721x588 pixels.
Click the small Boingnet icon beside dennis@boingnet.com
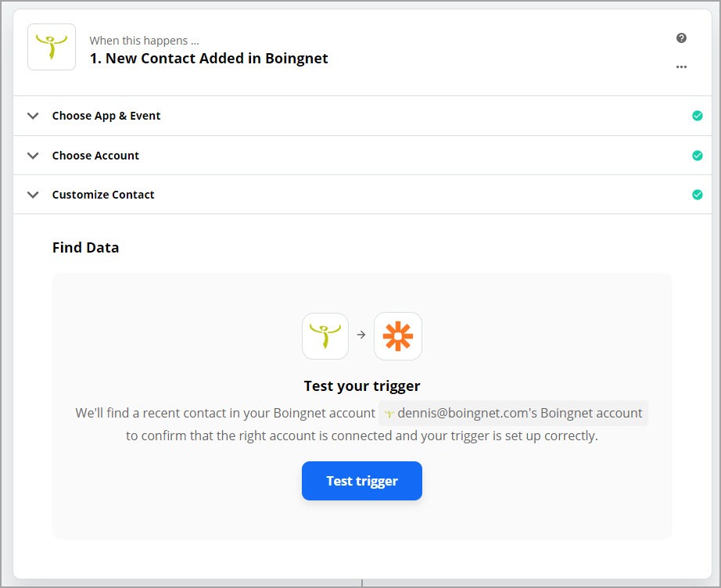[389, 414]
